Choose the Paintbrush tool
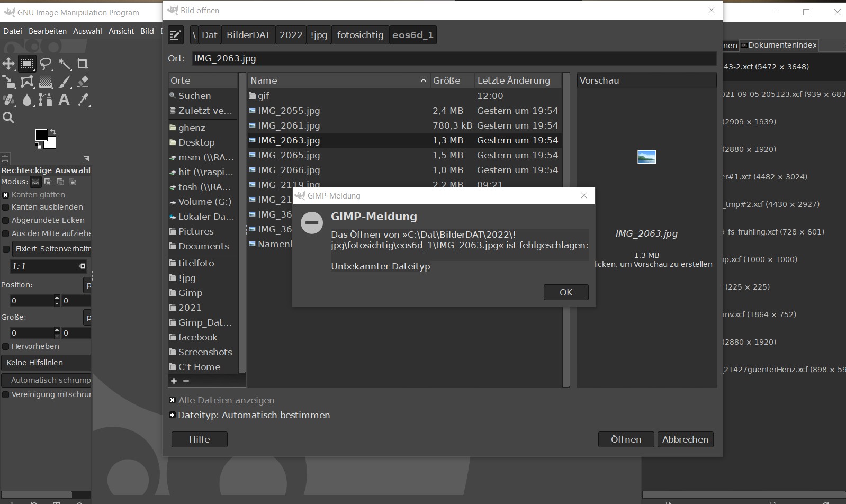Screen dimensions: 846x504 [x=65, y=82]
